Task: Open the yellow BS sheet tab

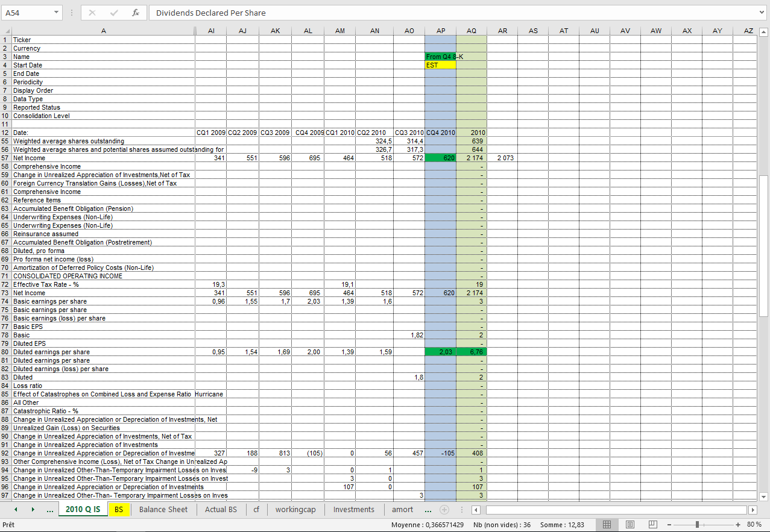Action: [119, 510]
